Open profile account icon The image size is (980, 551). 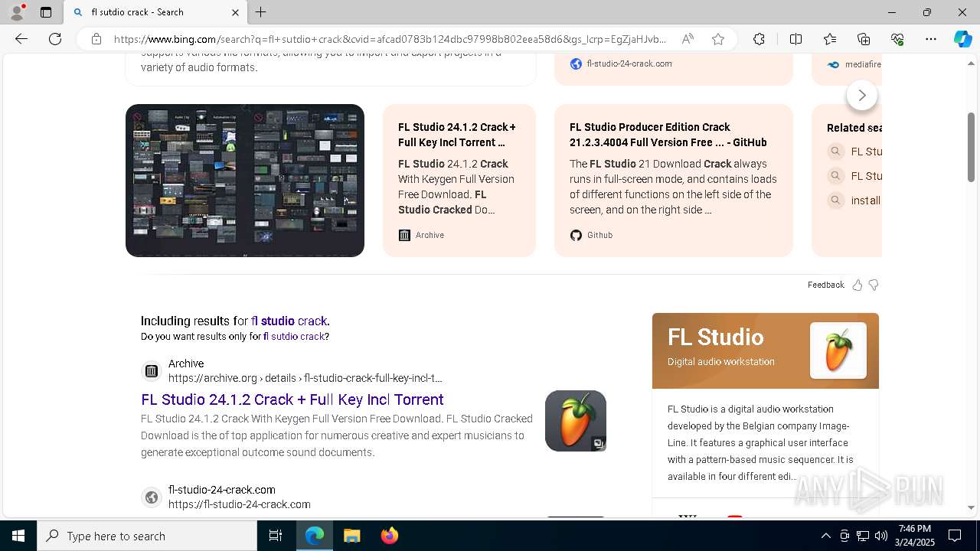tap(17, 12)
